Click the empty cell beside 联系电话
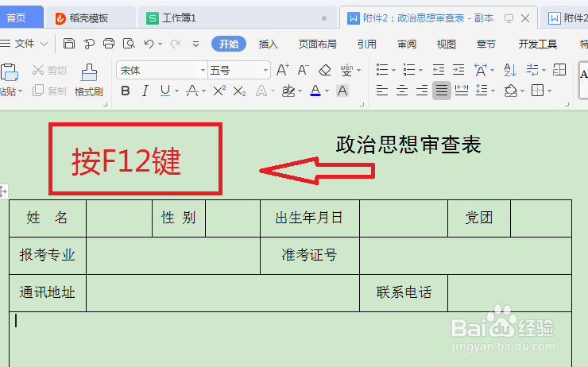This screenshot has height=367, width=588. pyautogui.click(x=509, y=293)
